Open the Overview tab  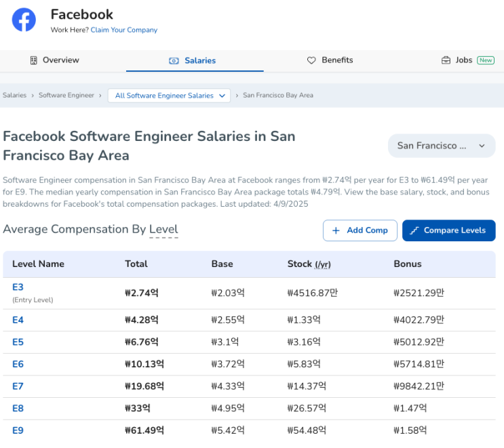click(x=55, y=60)
